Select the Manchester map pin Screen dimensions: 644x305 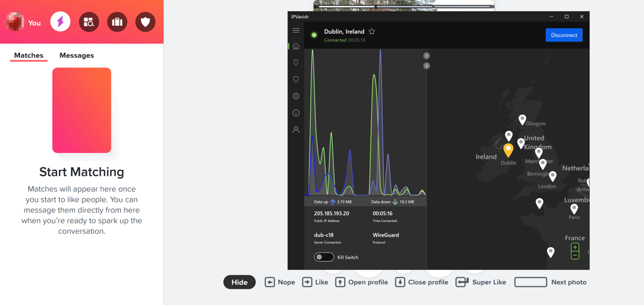point(539,153)
